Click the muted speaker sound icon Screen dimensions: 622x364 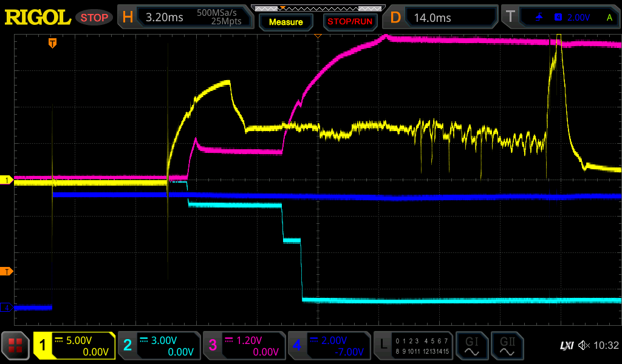(x=584, y=346)
